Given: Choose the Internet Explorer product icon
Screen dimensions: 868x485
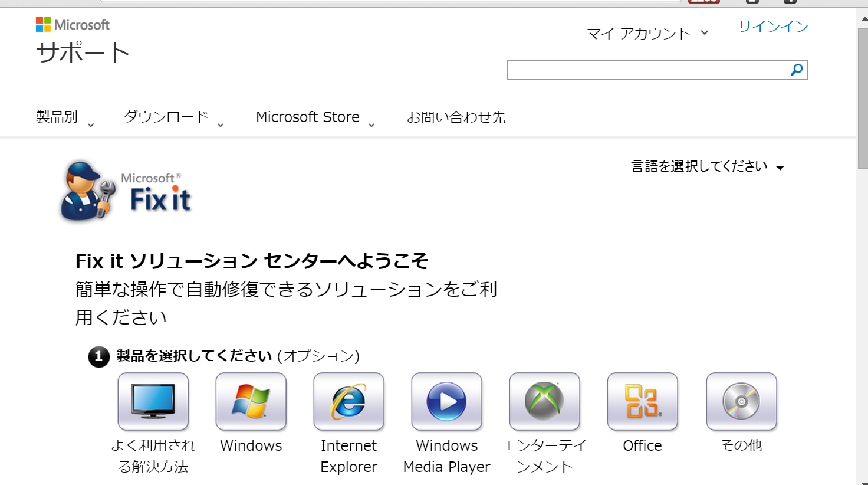Looking at the screenshot, I should click(x=349, y=402).
